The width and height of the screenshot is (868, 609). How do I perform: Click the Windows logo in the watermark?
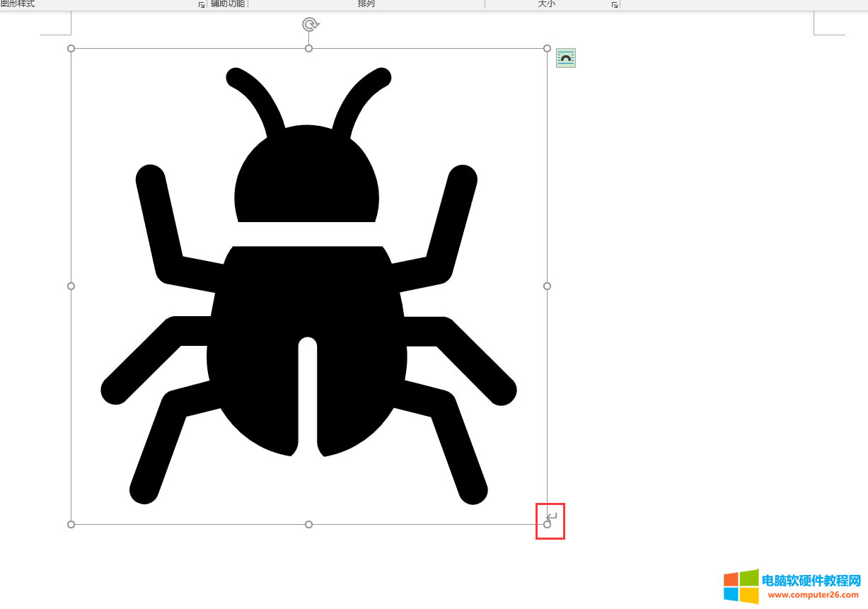pyautogui.click(x=741, y=587)
